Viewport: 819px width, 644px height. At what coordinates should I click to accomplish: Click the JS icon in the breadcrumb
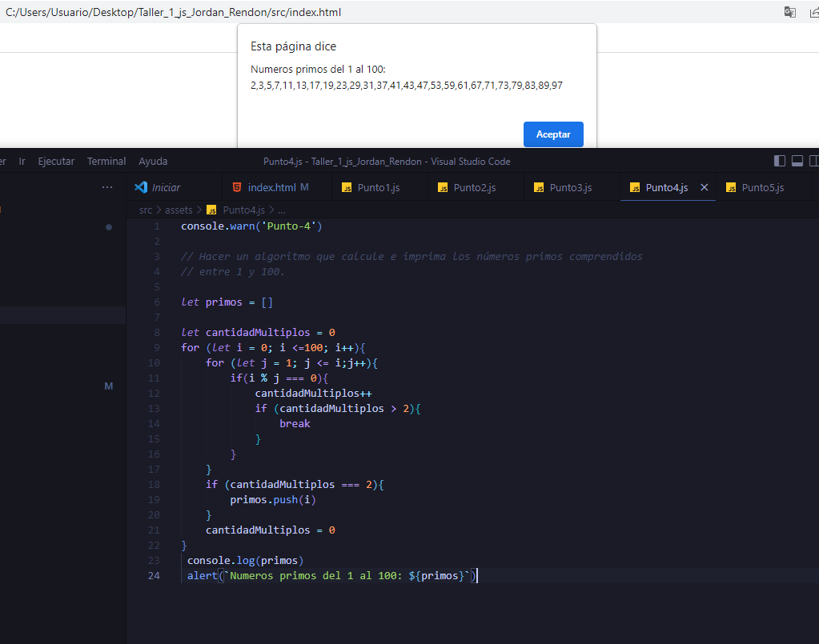(211, 210)
